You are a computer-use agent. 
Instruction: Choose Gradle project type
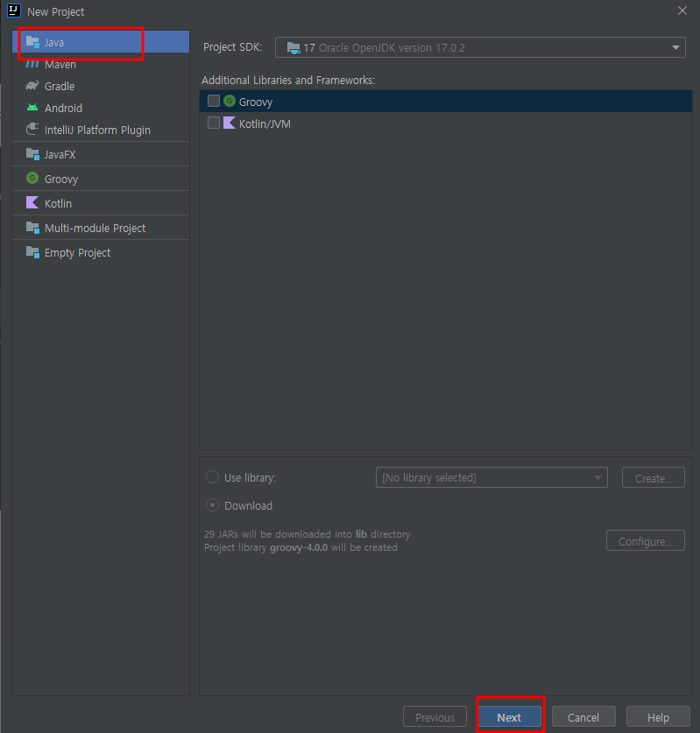101,86
